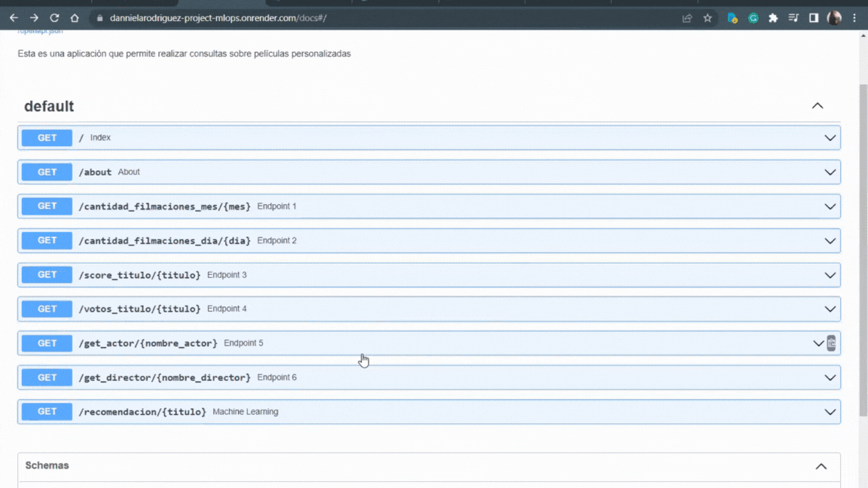This screenshot has width=868, height=488.
Task: Click the Schemas heading text
Action: [47, 465]
